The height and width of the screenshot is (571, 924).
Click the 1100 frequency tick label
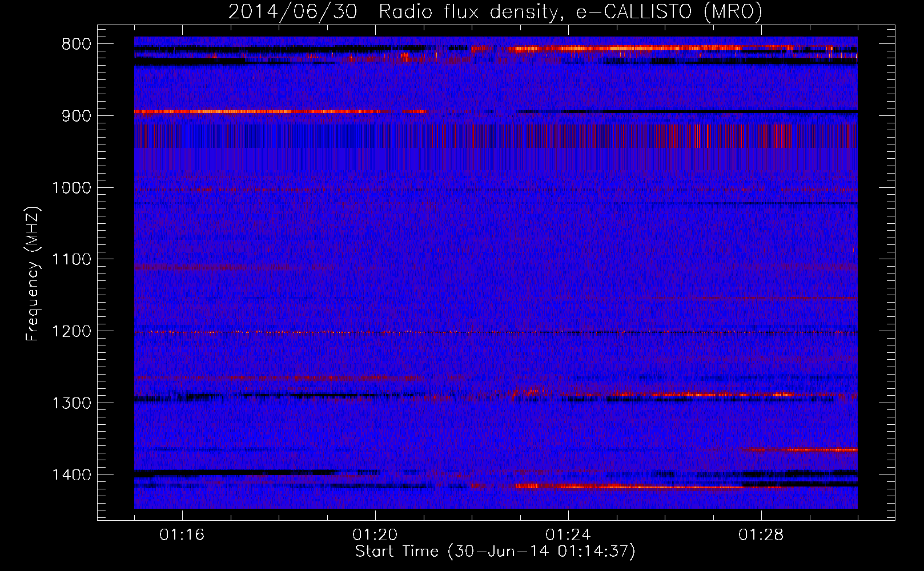click(71, 260)
